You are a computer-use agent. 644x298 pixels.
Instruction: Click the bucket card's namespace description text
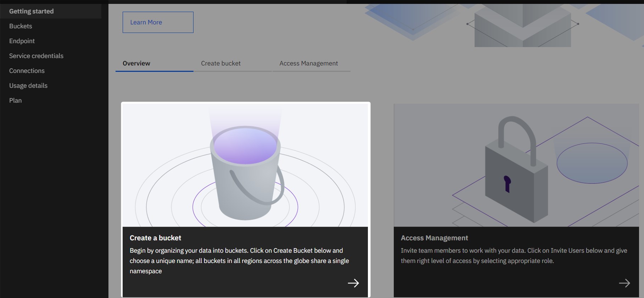point(239,261)
